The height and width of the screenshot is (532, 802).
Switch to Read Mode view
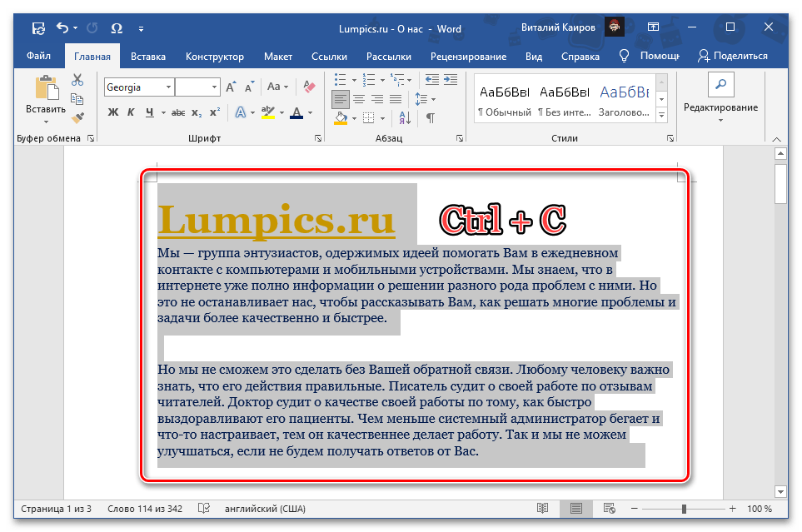(543, 508)
